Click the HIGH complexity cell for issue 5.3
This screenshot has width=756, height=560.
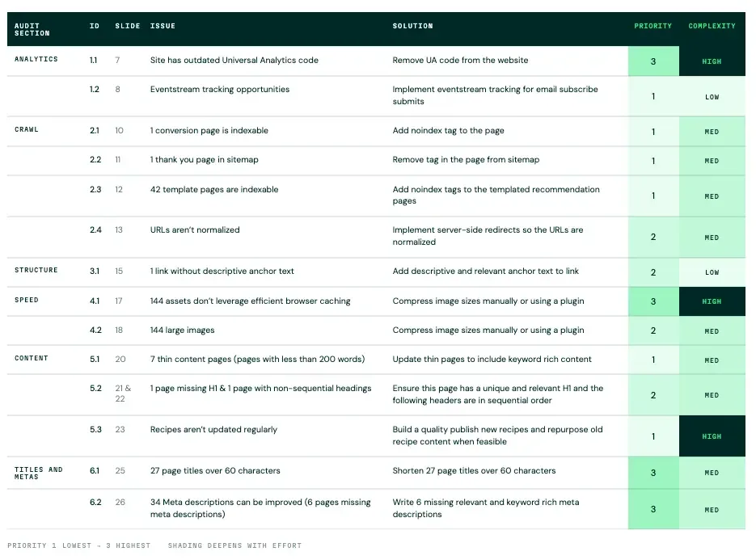coord(712,436)
